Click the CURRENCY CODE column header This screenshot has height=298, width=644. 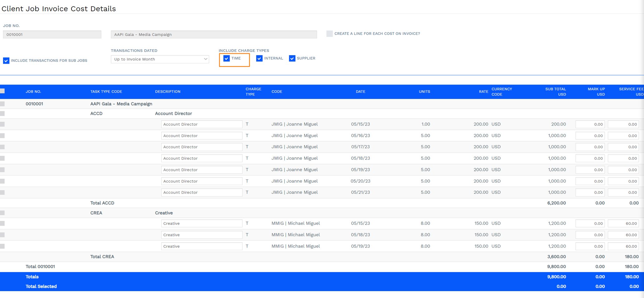pos(502,92)
